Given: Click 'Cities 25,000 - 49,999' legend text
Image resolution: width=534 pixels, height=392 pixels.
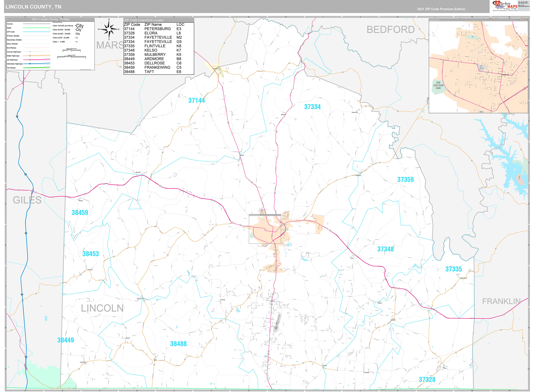Looking at the screenshot, I should (61, 34).
